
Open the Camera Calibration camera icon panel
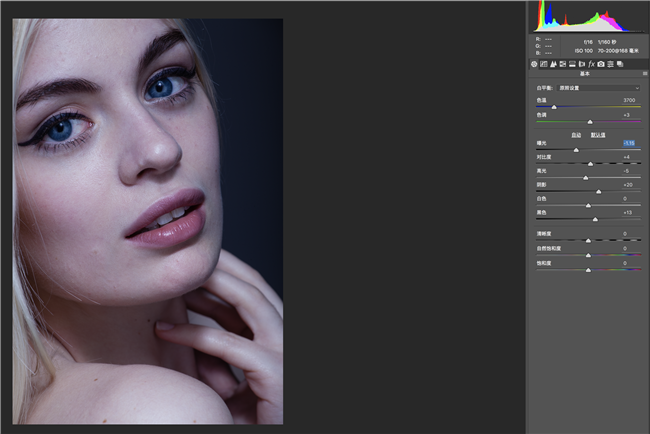(601, 64)
